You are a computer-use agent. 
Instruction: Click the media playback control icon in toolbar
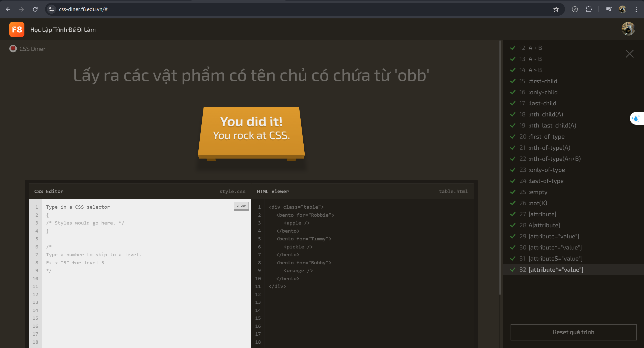[x=609, y=9]
